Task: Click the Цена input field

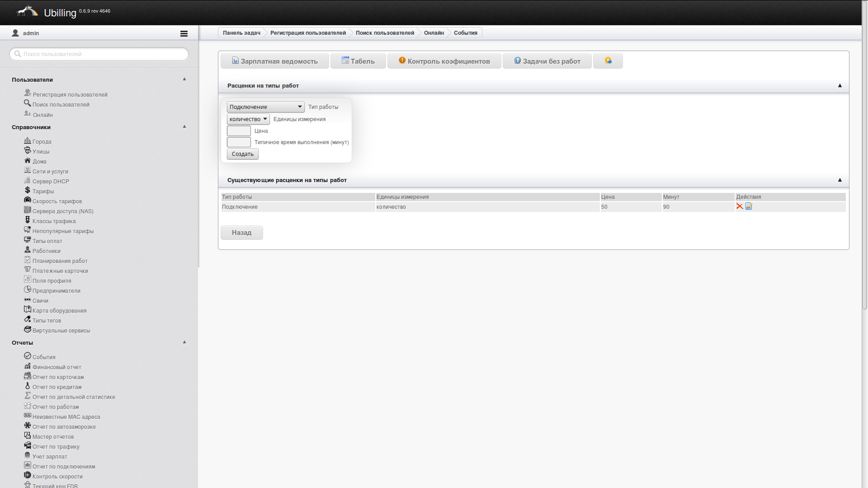Action: [239, 131]
